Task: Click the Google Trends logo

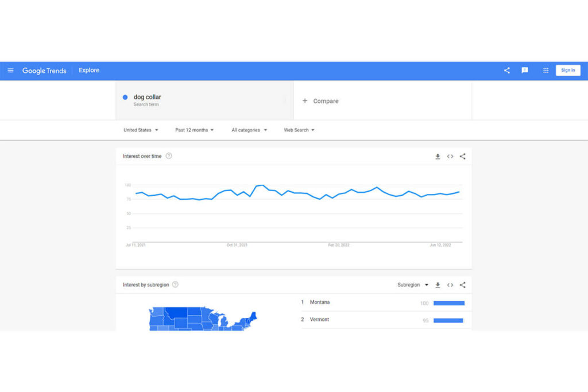Action: pyautogui.click(x=44, y=71)
